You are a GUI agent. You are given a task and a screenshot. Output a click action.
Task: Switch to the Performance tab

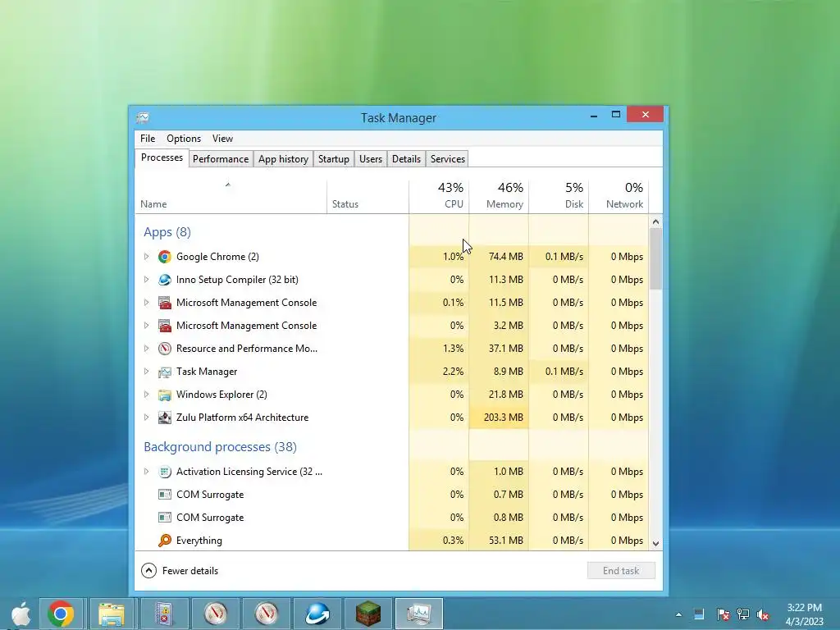click(221, 159)
